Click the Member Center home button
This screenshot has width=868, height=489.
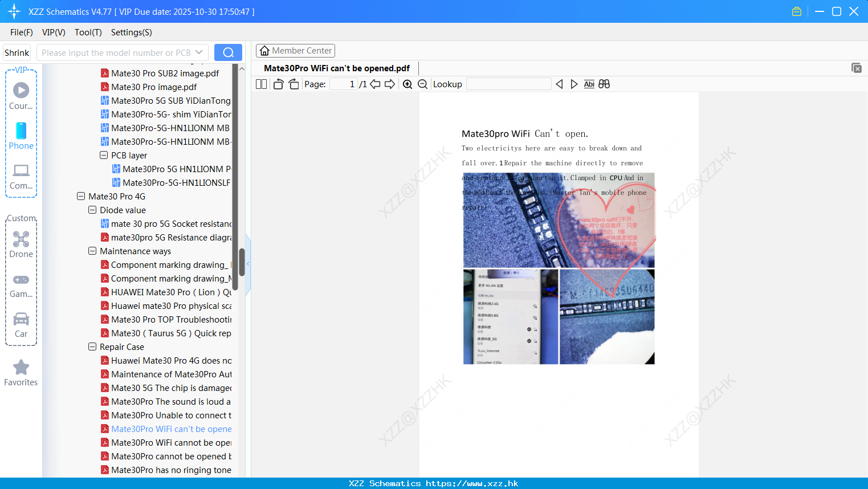295,51
